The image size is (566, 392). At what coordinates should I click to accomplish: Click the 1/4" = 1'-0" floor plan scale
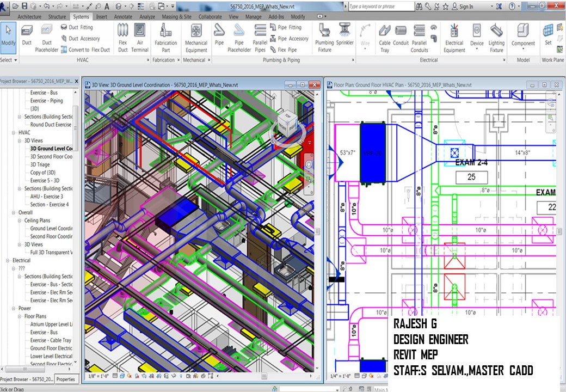pyautogui.click(x=341, y=376)
